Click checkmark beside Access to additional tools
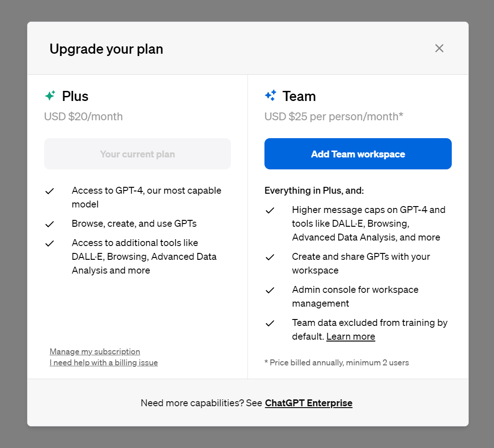Image resolution: width=494 pixels, height=448 pixels. pos(50,243)
